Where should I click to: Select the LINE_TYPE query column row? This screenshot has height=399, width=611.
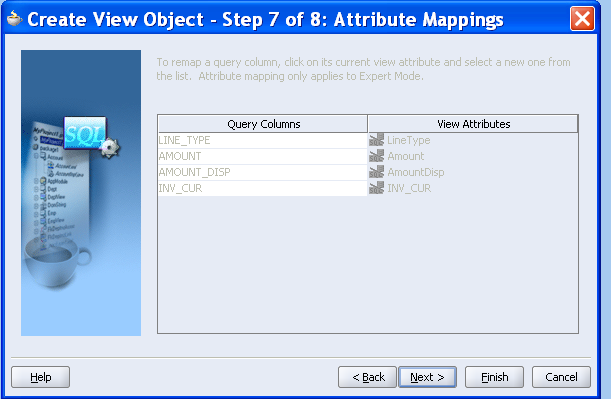point(262,140)
